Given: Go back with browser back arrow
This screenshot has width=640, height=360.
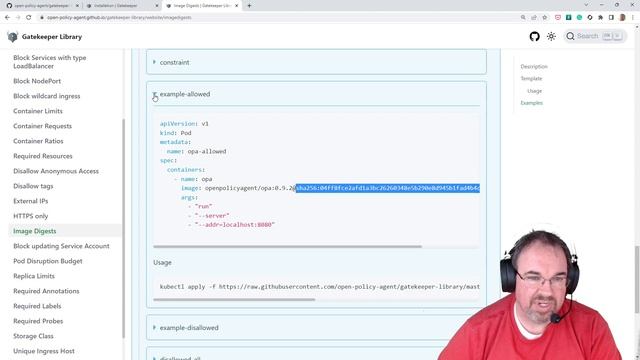Looking at the screenshot, I should (x=7, y=18).
